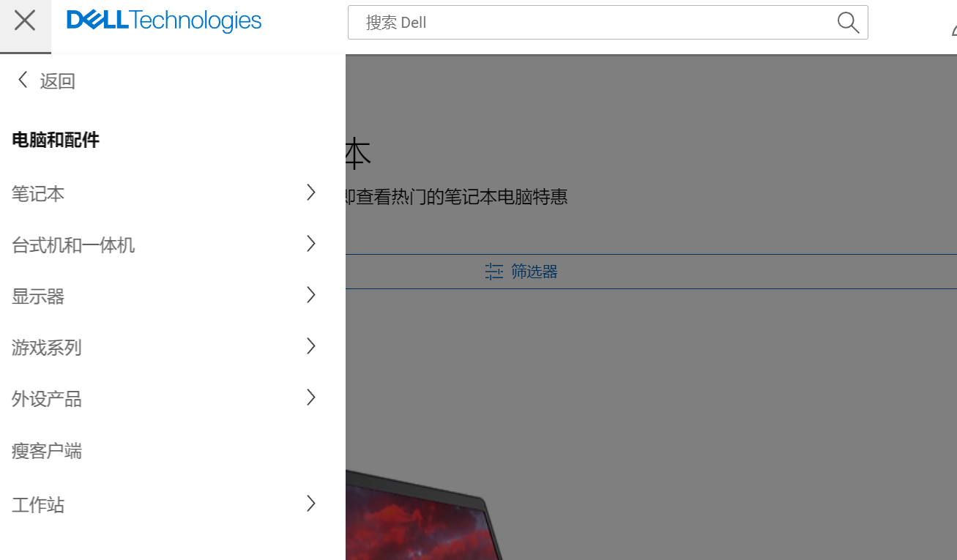Expand the 显示器 chevron arrow
Viewport: 957px width, 560px height.
pos(311,295)
